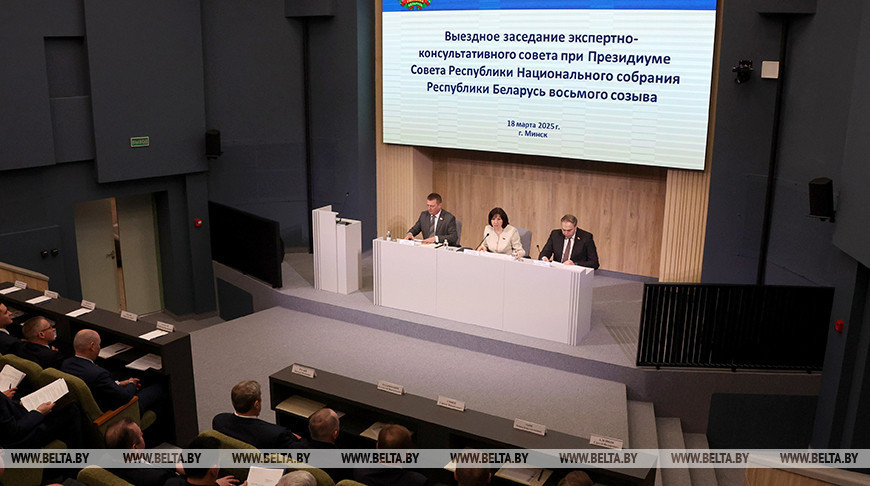Click the white box next to the camera
This screenshot has width=870, height=486.
click(769, 69)
